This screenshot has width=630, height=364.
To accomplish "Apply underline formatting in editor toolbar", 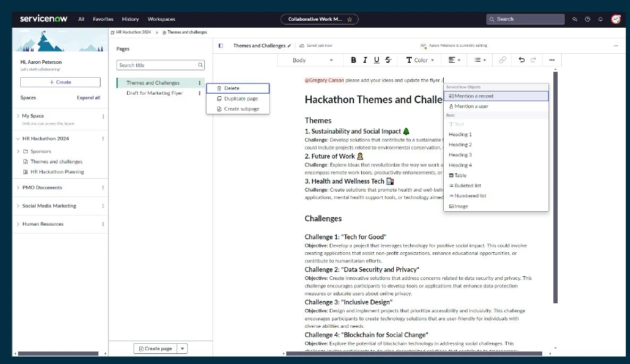I will [x=377, y=60].
